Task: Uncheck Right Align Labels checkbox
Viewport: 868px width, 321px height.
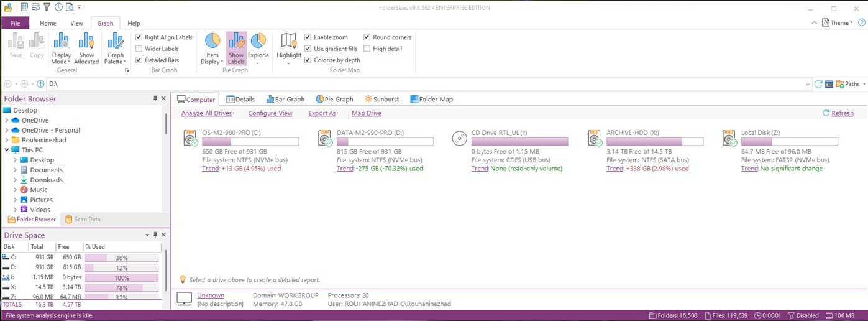Action: 139,37
